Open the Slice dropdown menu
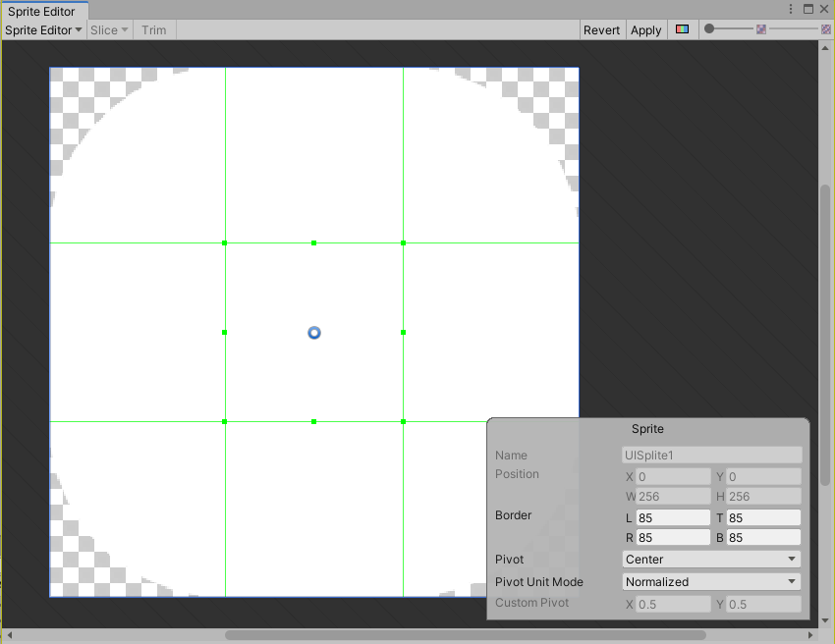 click(x=109, y=30)
